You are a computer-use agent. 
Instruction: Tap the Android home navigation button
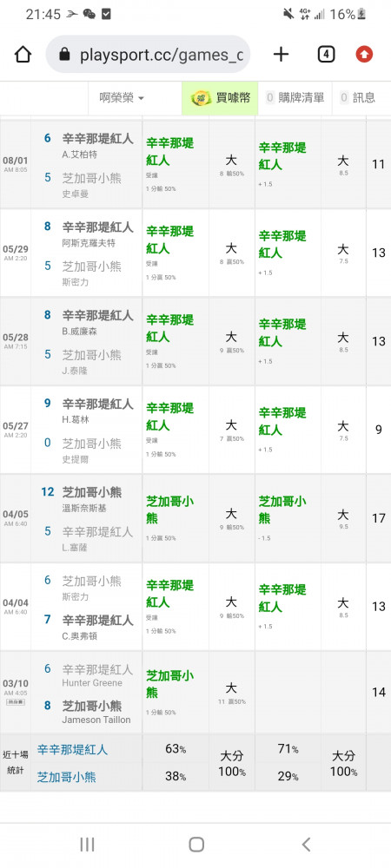click(196, 845)
